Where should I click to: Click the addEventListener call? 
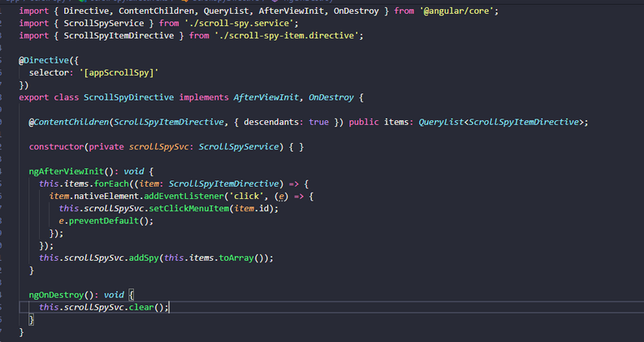pyautogui.click(x=184, y=196)
